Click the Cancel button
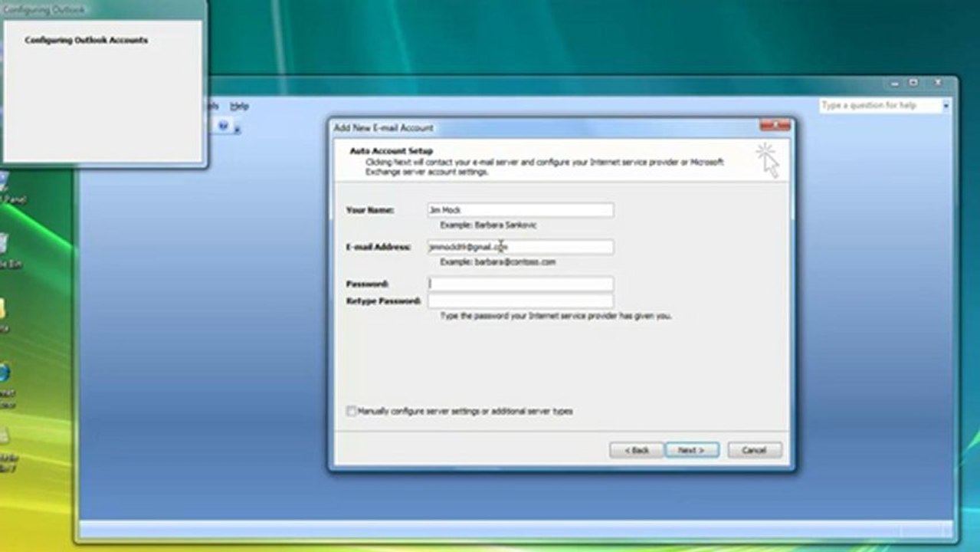The height and width of the screenshot is (552, 980). [754, 450]
